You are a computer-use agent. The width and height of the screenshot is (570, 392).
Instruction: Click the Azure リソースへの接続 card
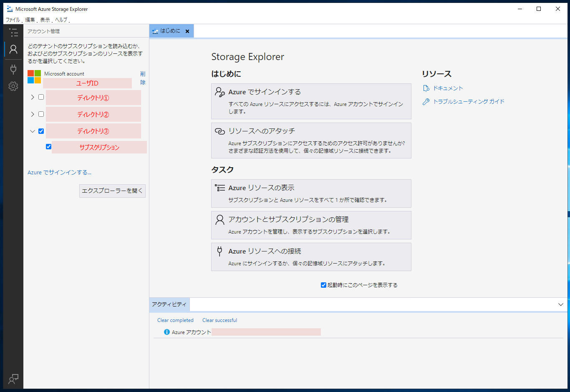tap(311, 257)
